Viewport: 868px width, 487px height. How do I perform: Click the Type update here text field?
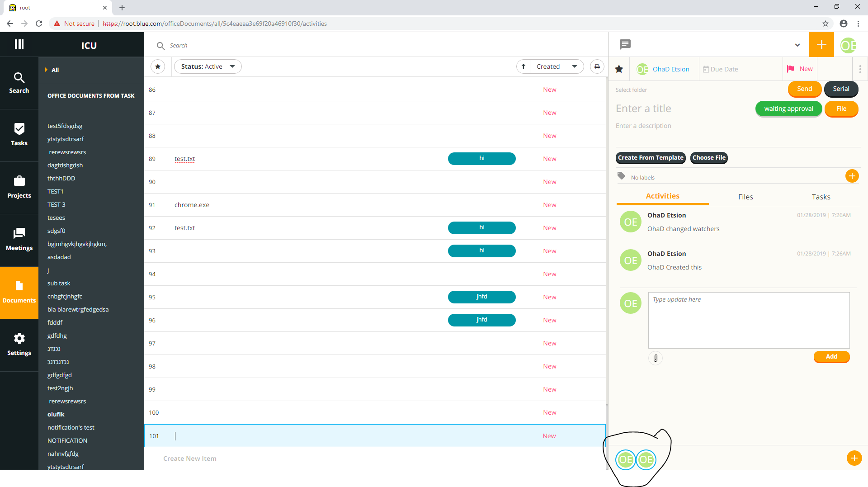coord(748,320)
